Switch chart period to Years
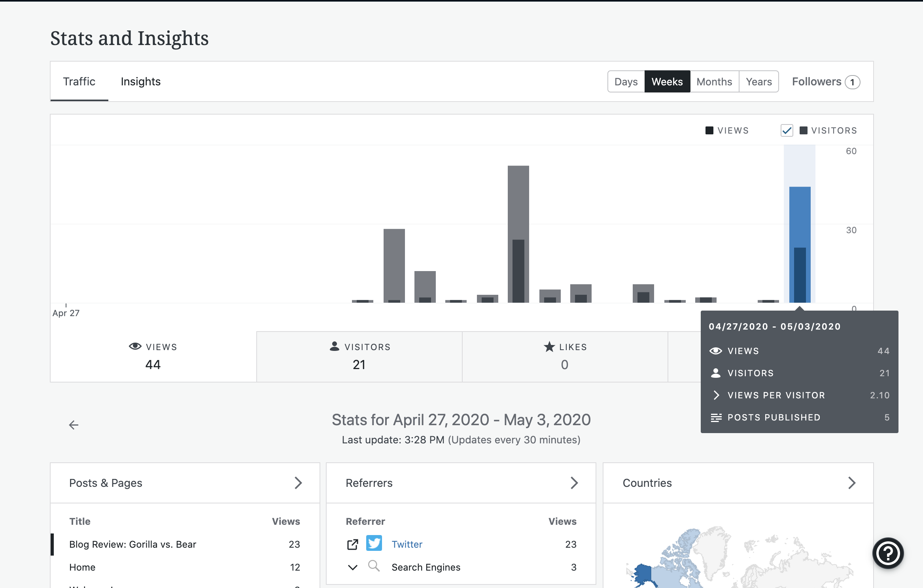The height and width of the screenshot is (588, 923). point(758,82)
